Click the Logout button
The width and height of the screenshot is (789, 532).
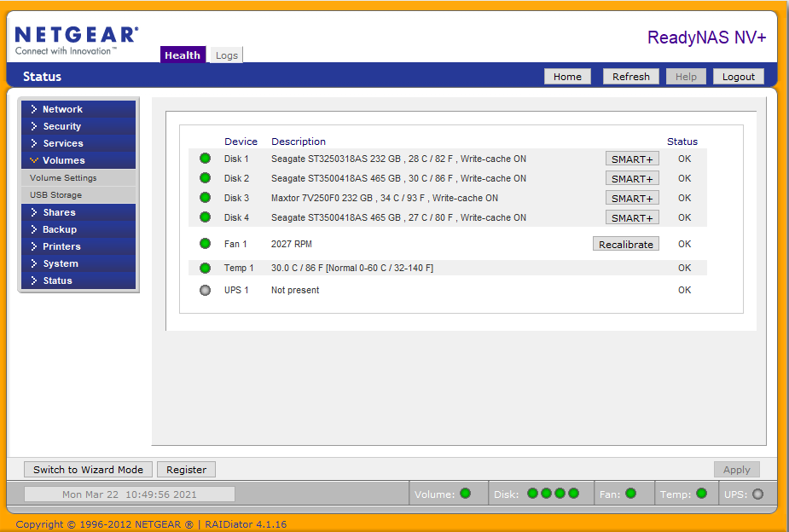click(738, 77)
